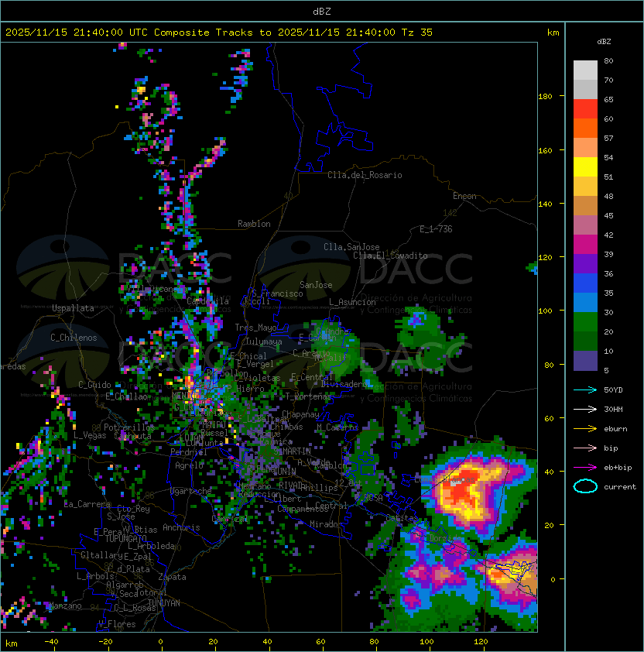
Task: Click the 'Uspallata' map label
Action: point(73,308)
